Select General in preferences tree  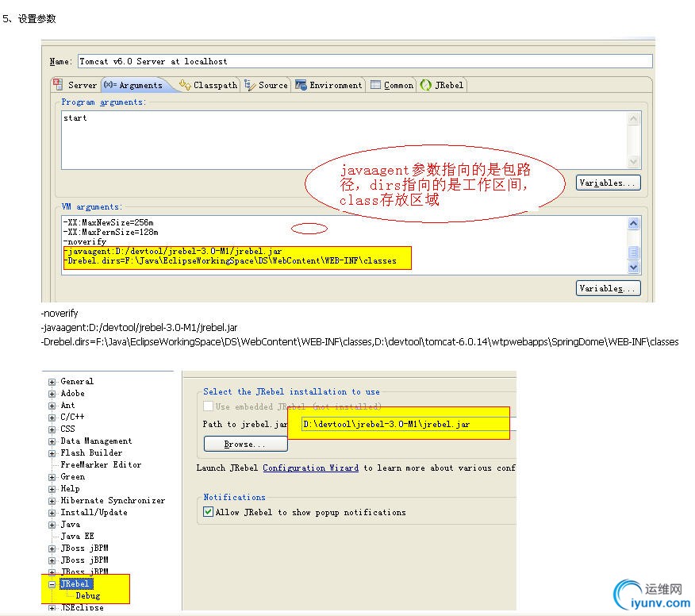click(77, 381)
